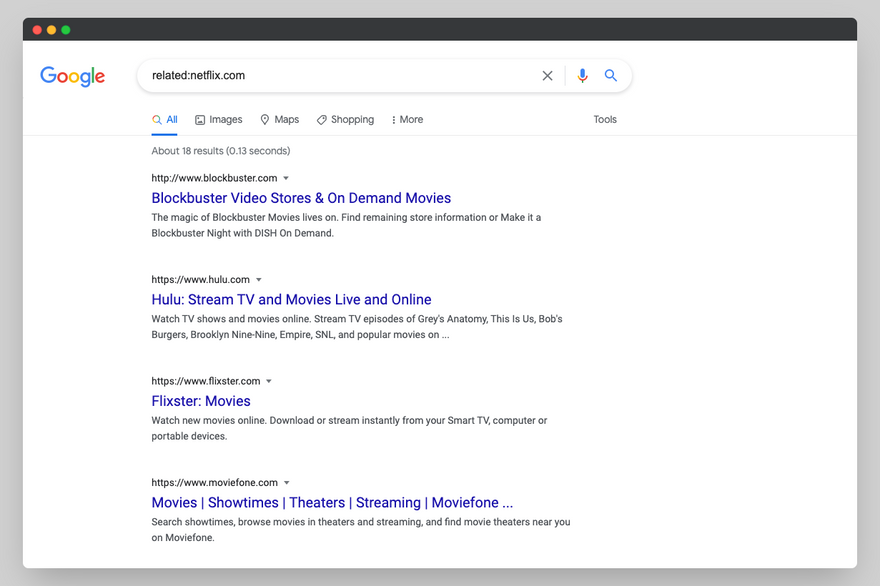The height and width of the screenshot is (586, 880).
Task: Open the Images results tab
Action: [x=218, y=120]
